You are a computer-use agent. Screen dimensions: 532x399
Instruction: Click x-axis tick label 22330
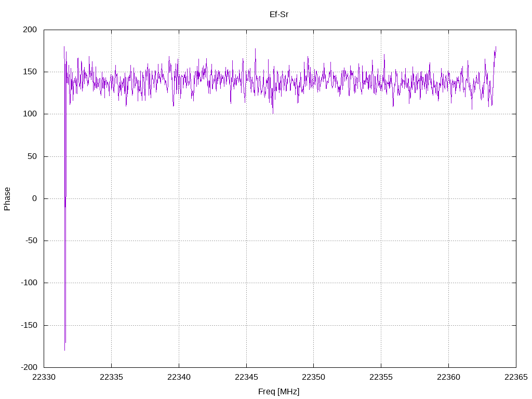click(x=44, y=377)
